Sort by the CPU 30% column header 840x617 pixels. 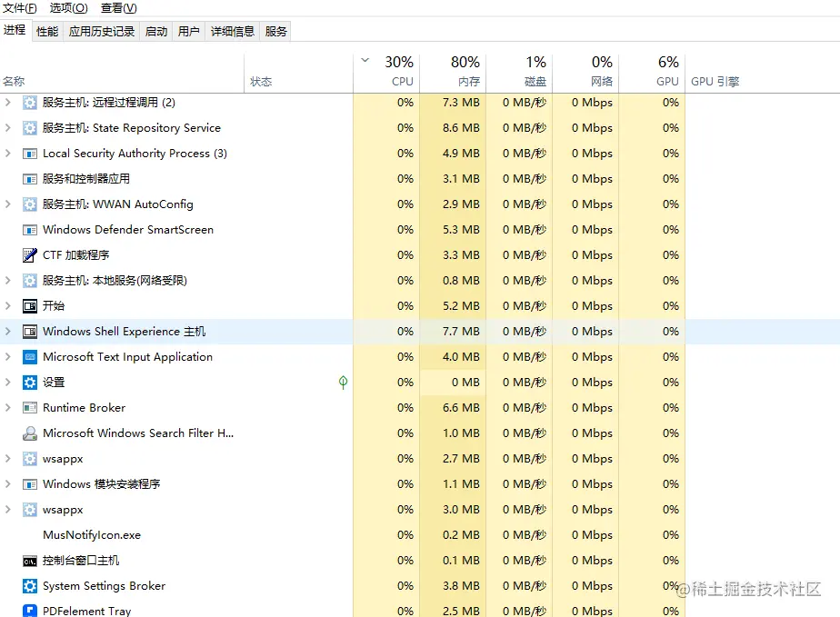click(x=386, y=74)
